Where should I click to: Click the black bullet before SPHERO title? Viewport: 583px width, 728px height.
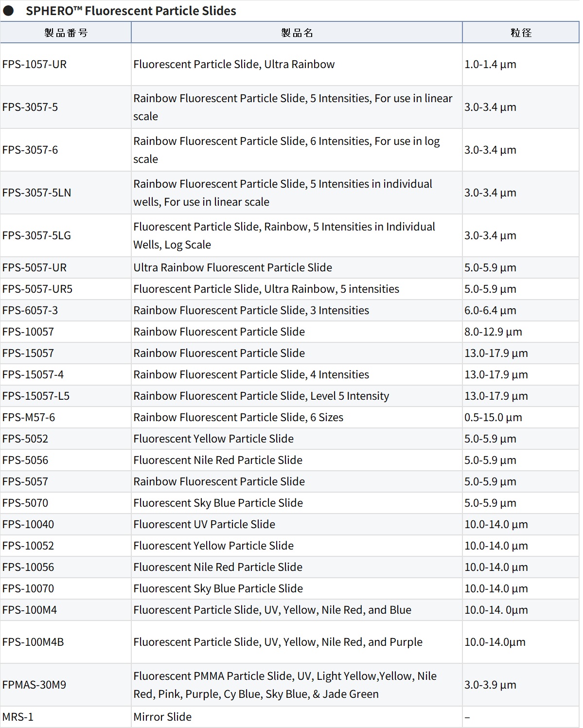pos(8,11)
